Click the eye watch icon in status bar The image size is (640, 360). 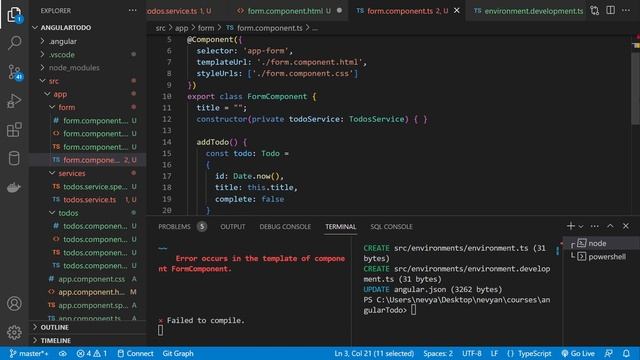(x=62, y=353)
